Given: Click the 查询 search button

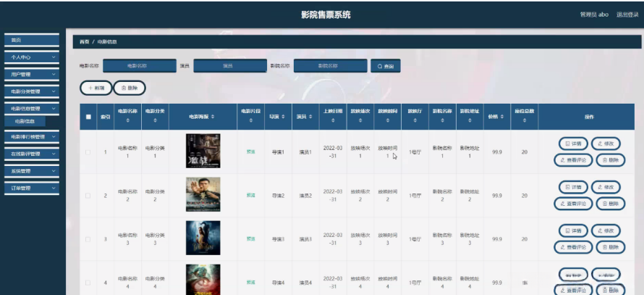Looking at the screenshot, I should coord(386,66).
